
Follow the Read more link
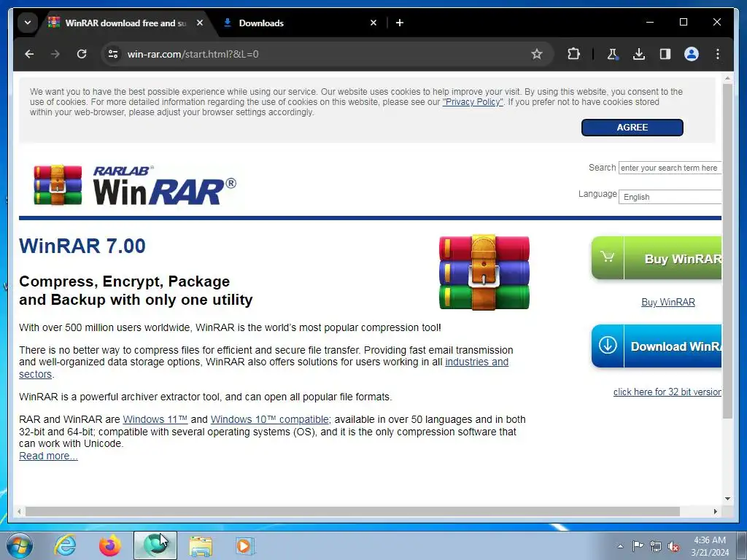(48, 456)
